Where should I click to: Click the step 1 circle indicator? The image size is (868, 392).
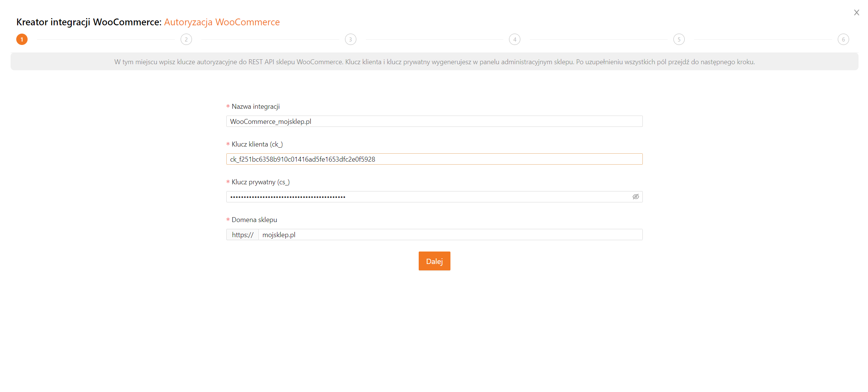coord(22,39)
